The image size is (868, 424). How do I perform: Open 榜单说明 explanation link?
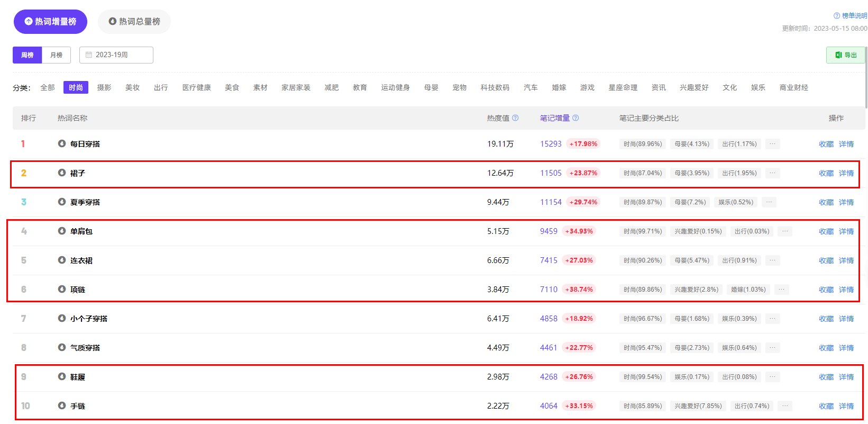tap(851, 16)
